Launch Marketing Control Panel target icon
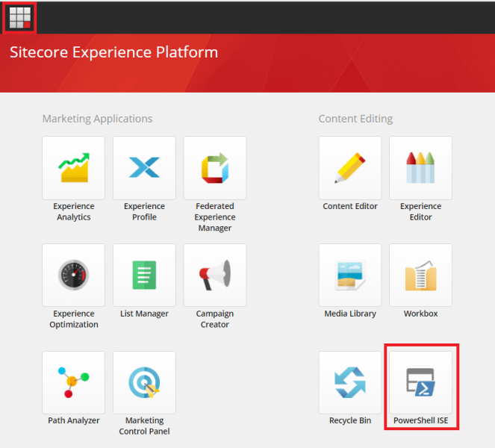Image resolution: width=495 pixels, height=448 pixels. (144, 382)
